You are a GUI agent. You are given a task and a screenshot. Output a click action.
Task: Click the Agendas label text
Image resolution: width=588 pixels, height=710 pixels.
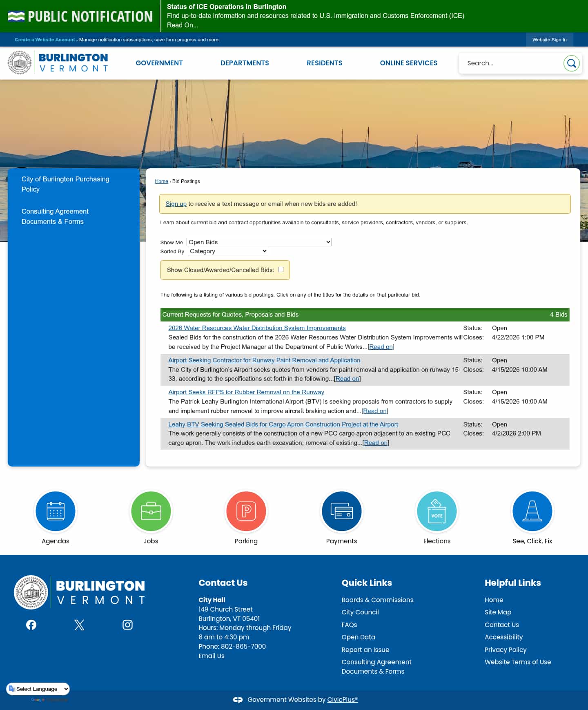(x=56, y=541)
